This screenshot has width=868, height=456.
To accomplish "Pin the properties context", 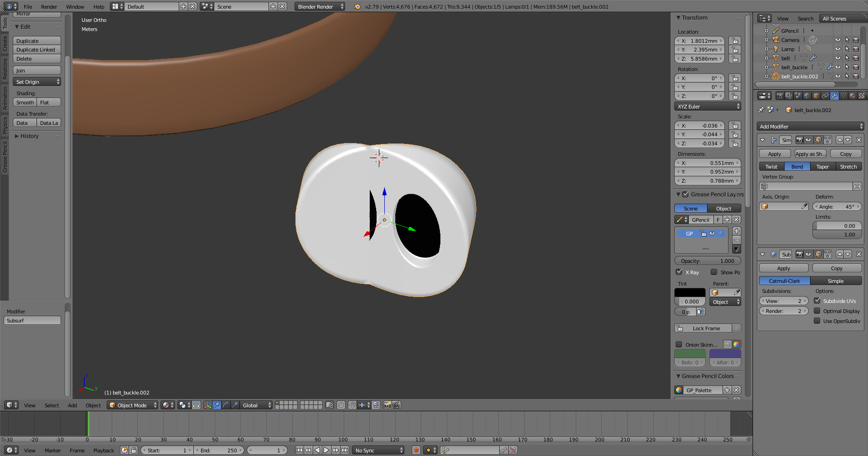I will [761, 110].
